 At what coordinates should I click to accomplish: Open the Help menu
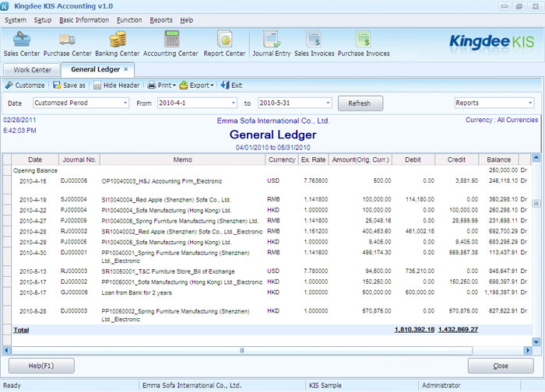pos(186,20)
